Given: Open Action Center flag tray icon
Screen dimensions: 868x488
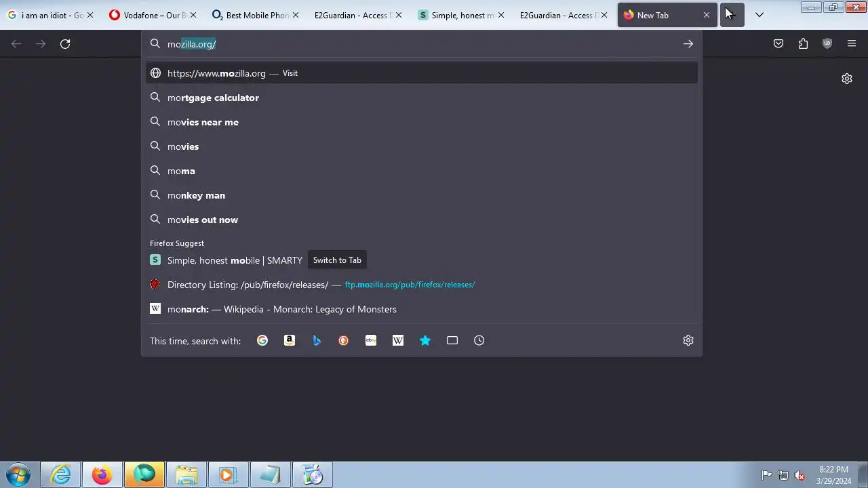Looking at the screenshot, I should pyautogui.click(x=766, y=475).
